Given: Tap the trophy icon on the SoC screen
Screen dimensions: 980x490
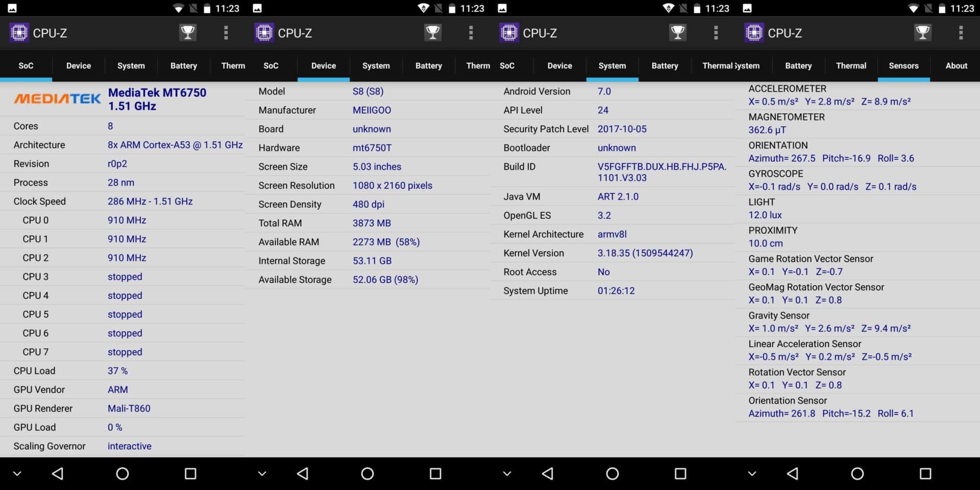Looking at the screenshot, I should 188,33.
